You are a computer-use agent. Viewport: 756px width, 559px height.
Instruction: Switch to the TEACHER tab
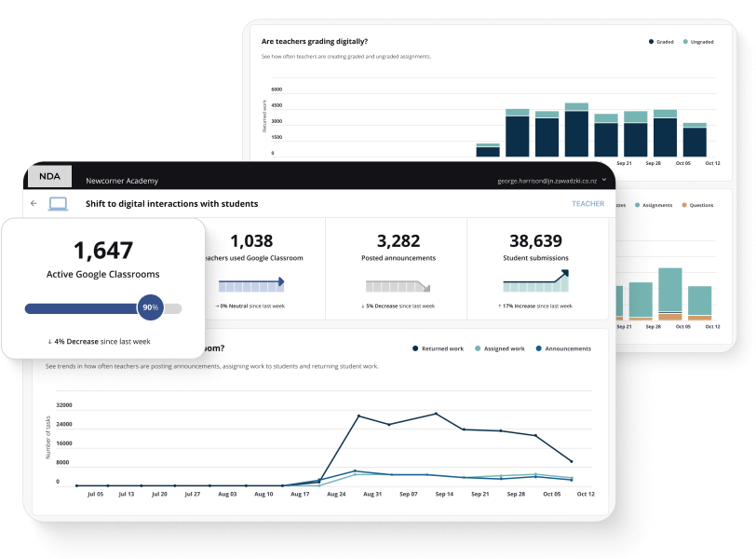pyautogui.click(x=587, y=203)
